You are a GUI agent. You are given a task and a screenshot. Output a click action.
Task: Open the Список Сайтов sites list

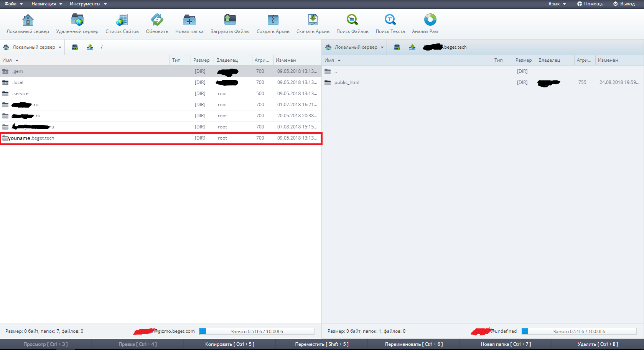pos(122,20)
